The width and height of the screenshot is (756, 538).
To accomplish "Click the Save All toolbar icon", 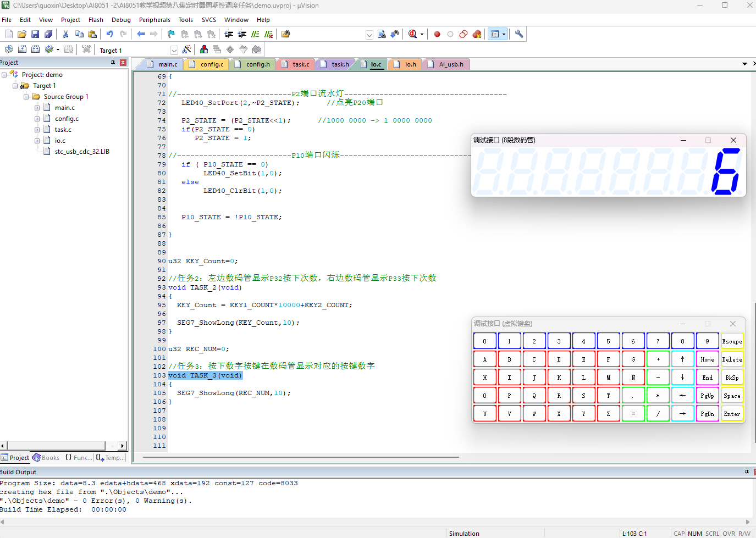I will click(48, 34).
